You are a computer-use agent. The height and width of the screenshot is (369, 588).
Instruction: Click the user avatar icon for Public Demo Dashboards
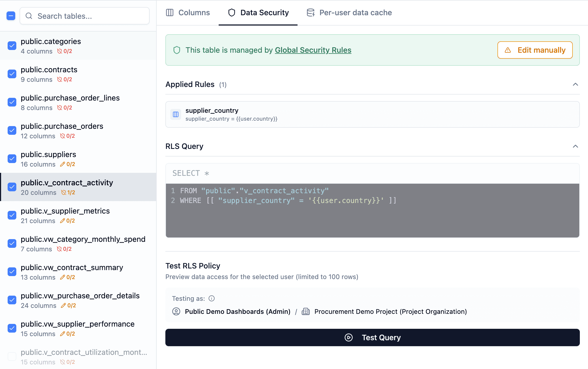click(x=176, y=311)
